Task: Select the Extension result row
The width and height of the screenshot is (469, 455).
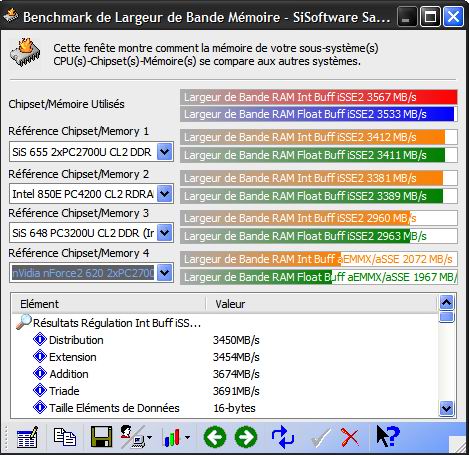Action: pos(224,357)
